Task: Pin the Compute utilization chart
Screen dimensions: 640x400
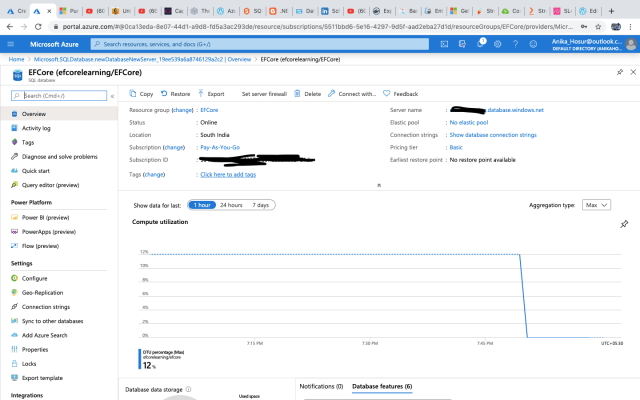Action: pos(625,224)
